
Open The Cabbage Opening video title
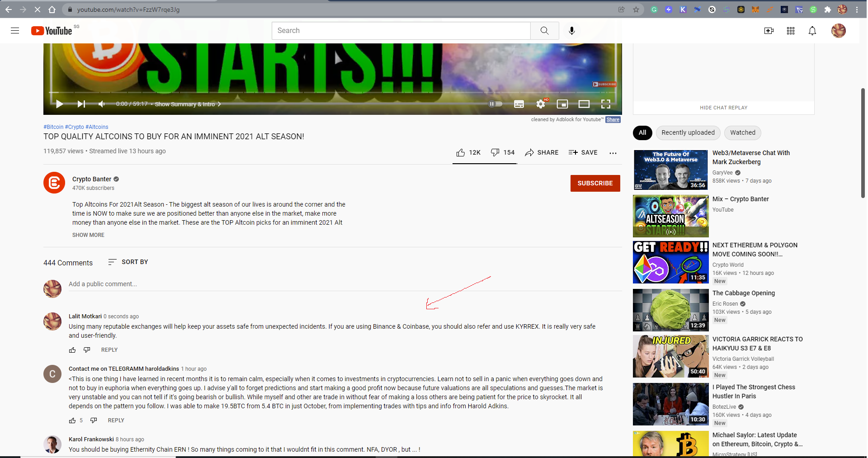(744, 293)
